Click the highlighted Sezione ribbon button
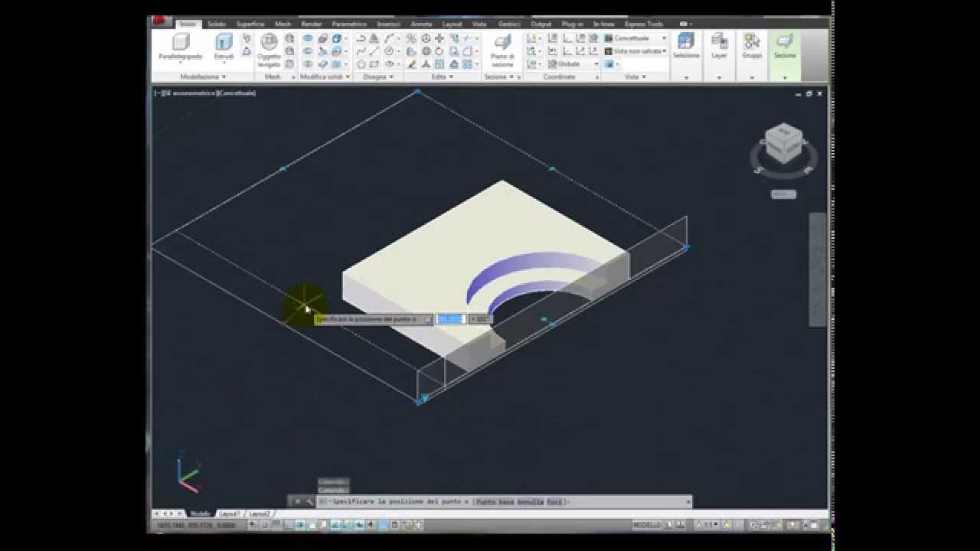Viewport: 980px width, 551px height. [785, 47]
